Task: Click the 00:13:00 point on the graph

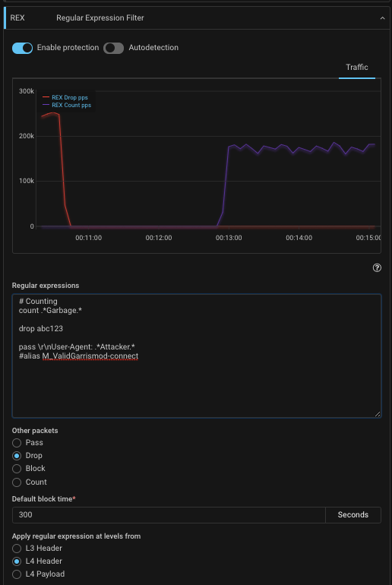Action: coord(229,226)
